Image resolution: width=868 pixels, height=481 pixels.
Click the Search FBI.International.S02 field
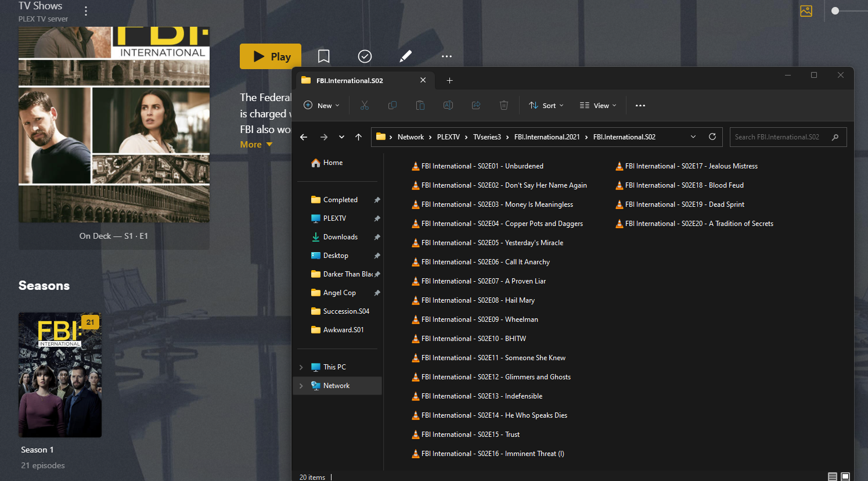point(788,137)
